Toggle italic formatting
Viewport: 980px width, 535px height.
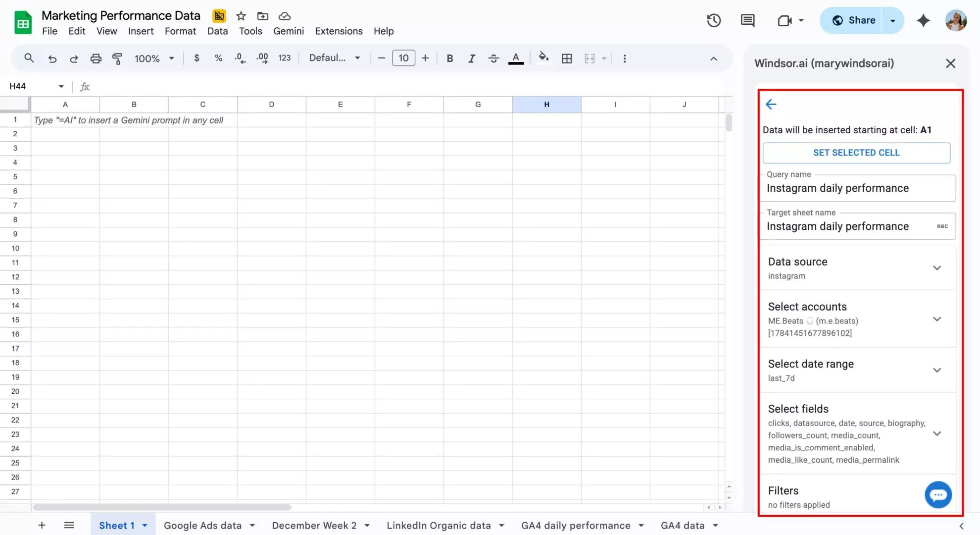point(471,58)
